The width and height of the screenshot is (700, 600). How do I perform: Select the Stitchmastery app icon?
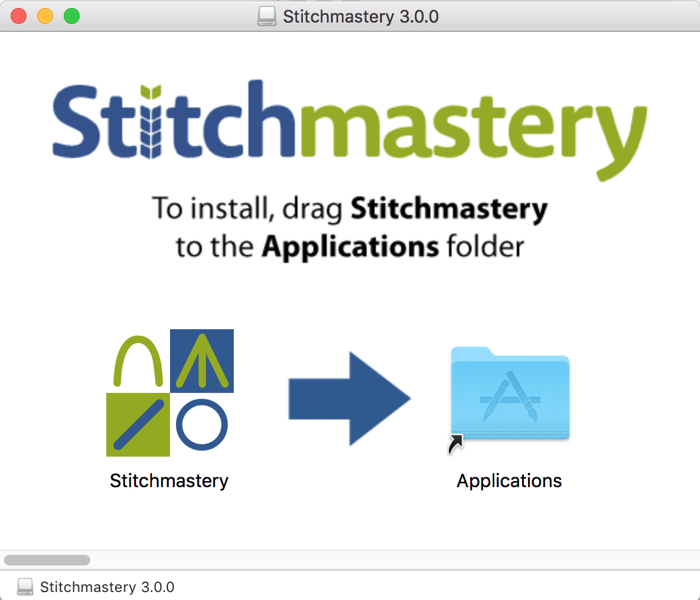(x=170, y=393)
